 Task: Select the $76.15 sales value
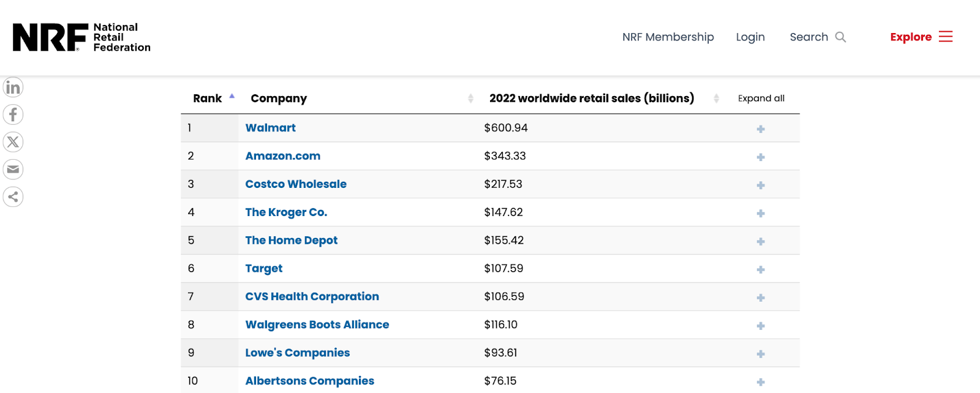point(500,381)
